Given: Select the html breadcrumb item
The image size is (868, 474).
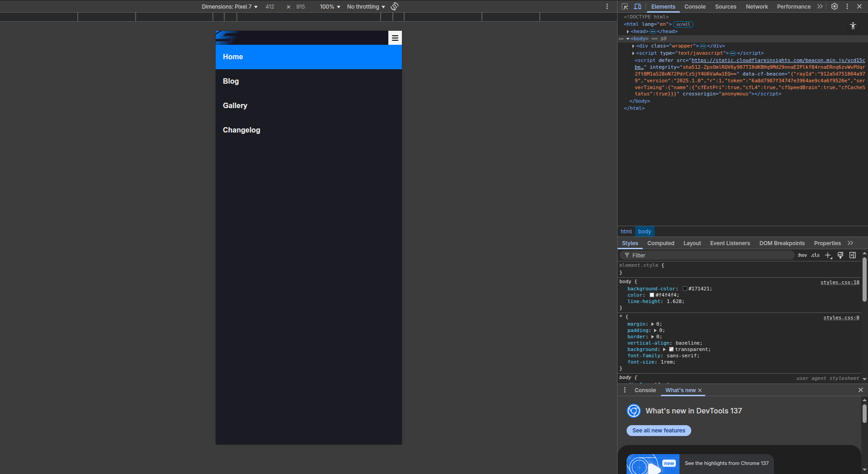Looking at the screenshot, I should [x=626, y=232].
